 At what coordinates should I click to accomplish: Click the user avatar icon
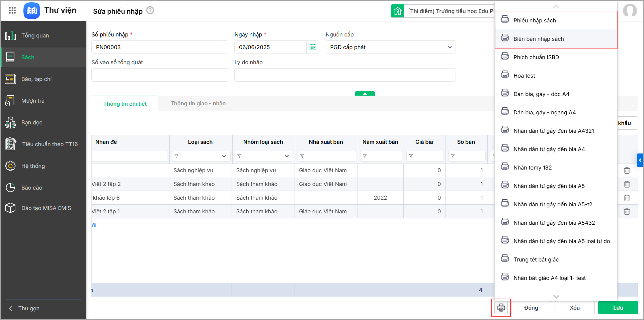[x=630, y=10]
